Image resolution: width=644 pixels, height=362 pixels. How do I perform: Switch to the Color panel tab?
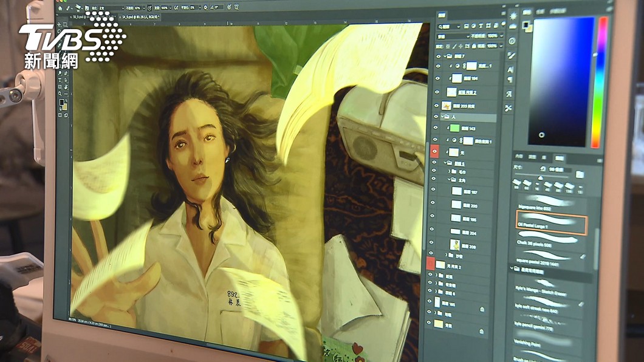pyautogui.click(x=527, y=12)
